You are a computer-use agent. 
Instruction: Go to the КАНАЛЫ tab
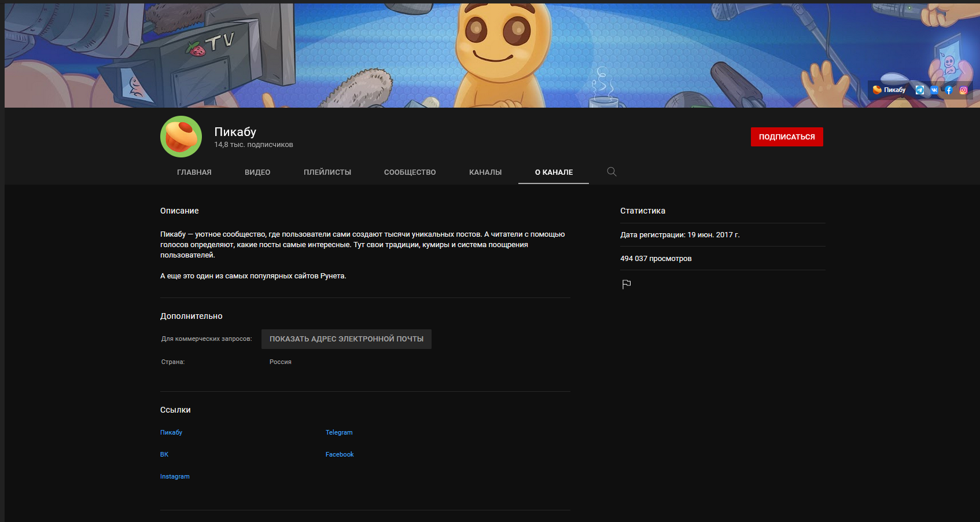(x=485, y=172)
